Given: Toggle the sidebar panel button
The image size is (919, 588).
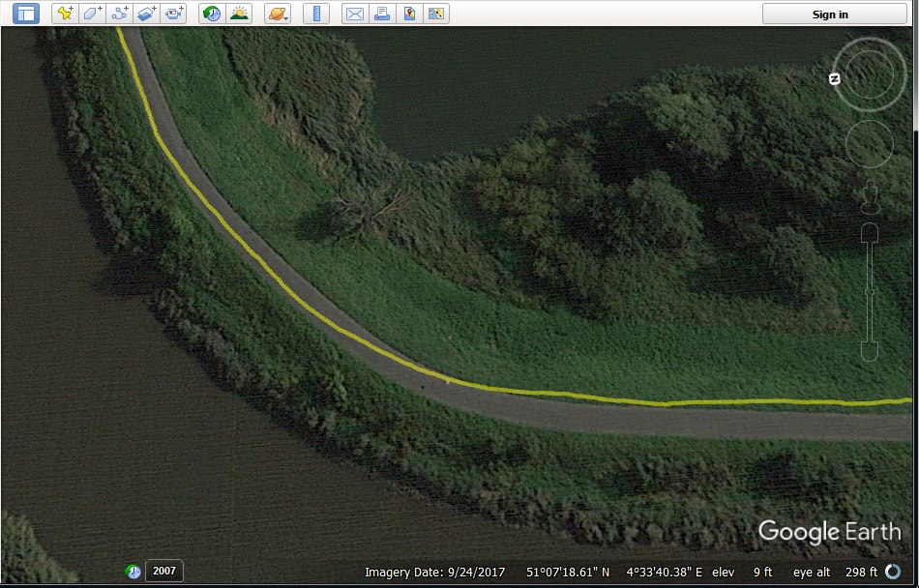Looking at the screenshot, I should coord(26,14).
